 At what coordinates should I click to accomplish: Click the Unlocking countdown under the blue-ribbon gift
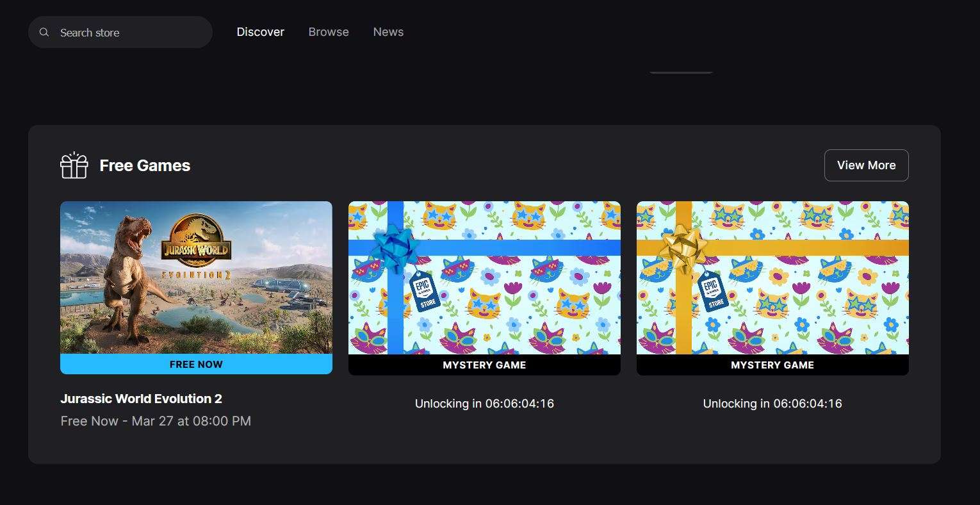pos(484,404)
